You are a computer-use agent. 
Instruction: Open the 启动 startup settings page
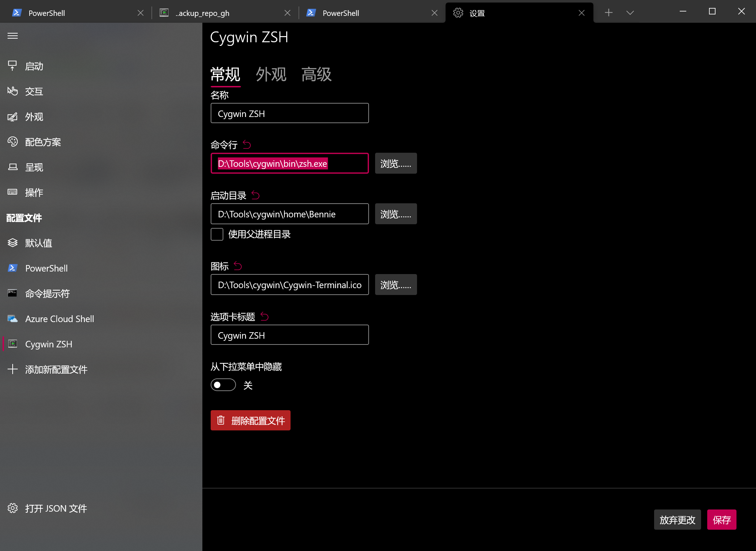(x=101, y=66)
